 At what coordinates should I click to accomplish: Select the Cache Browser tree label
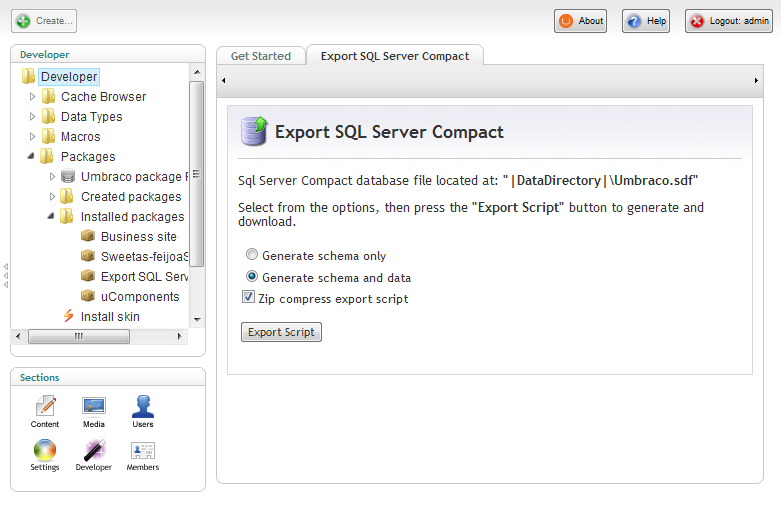[104, 97]
